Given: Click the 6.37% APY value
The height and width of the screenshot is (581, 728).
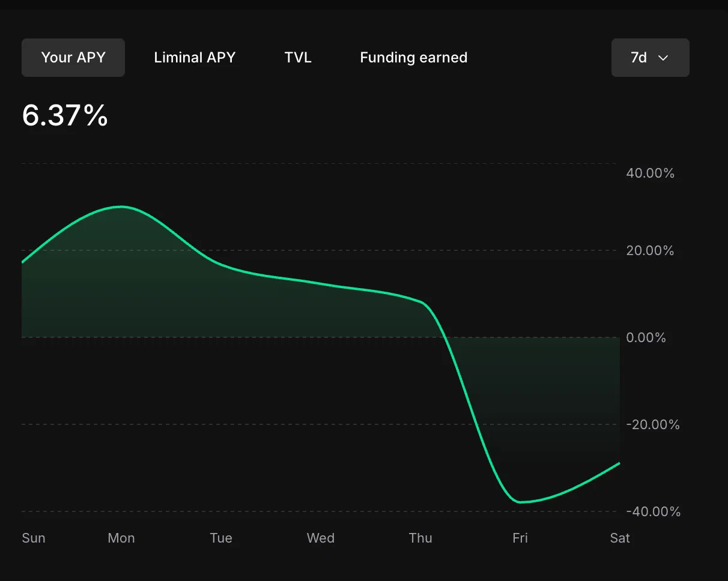Looking at the screenshot, I should (x=65, y=115).
